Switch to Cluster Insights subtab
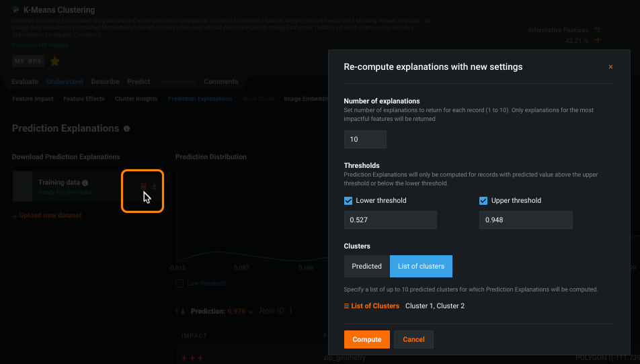The image size is (640, 364). pos(136,99)
